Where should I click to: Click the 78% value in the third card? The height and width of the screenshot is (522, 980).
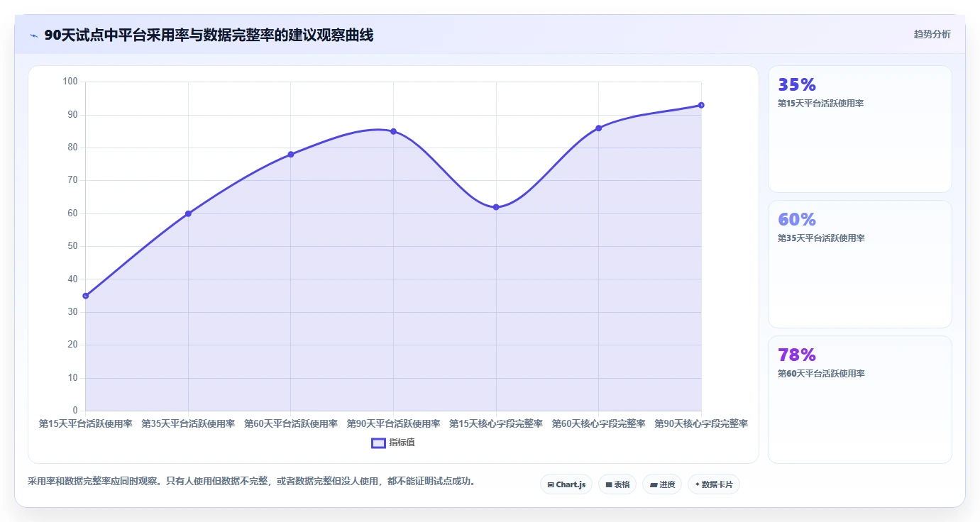tap(797, 355)
